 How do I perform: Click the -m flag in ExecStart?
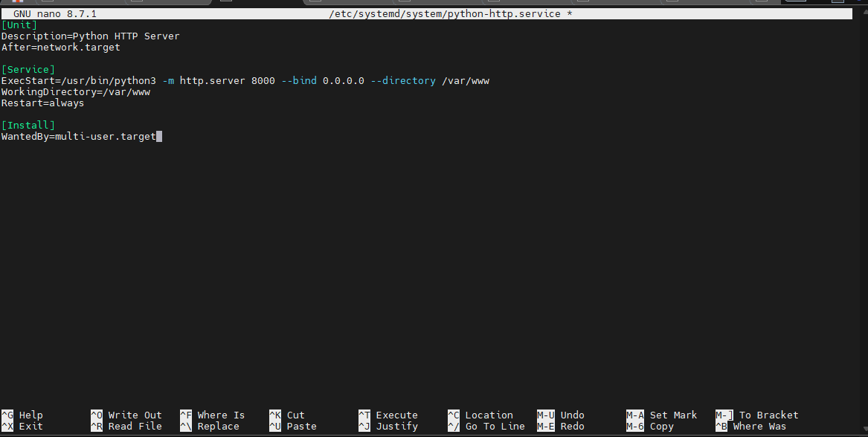pyautogui.click(x=168, y=81)
